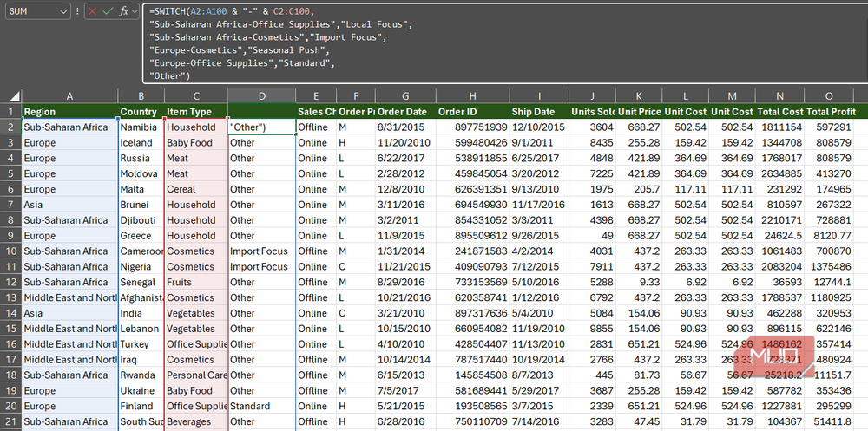The height and width of the screenshot is (431, 868).
Task: Click the order date 6/22/2017
Action: (x=405, y=158)
